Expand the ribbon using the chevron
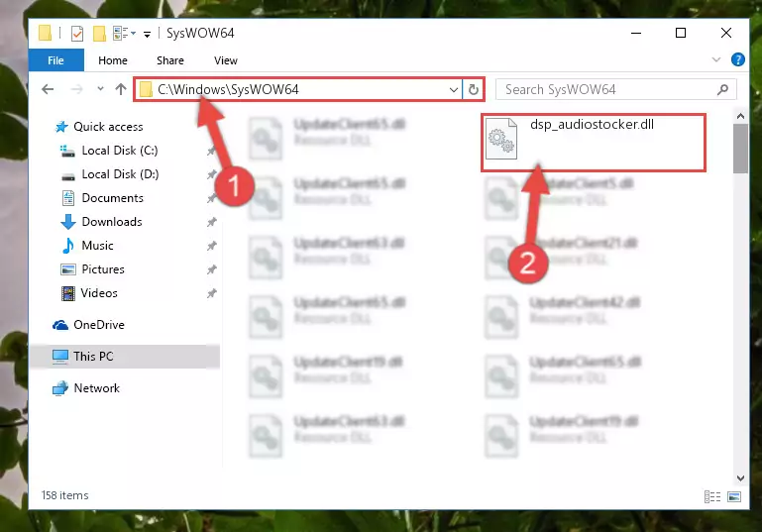Viewport: 762px width, 532px height. pyautogui.click(x=715, y=59)
